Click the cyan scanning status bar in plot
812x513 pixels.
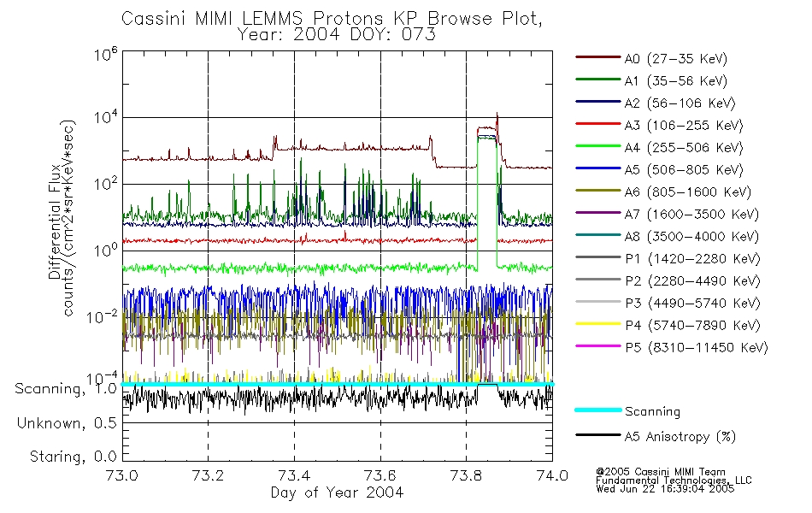[337, 384]
